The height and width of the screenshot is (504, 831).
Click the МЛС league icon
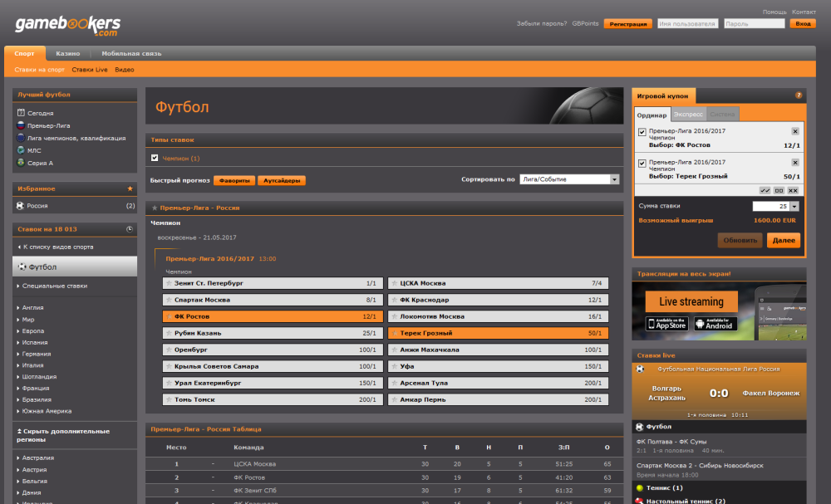(21, 150)
